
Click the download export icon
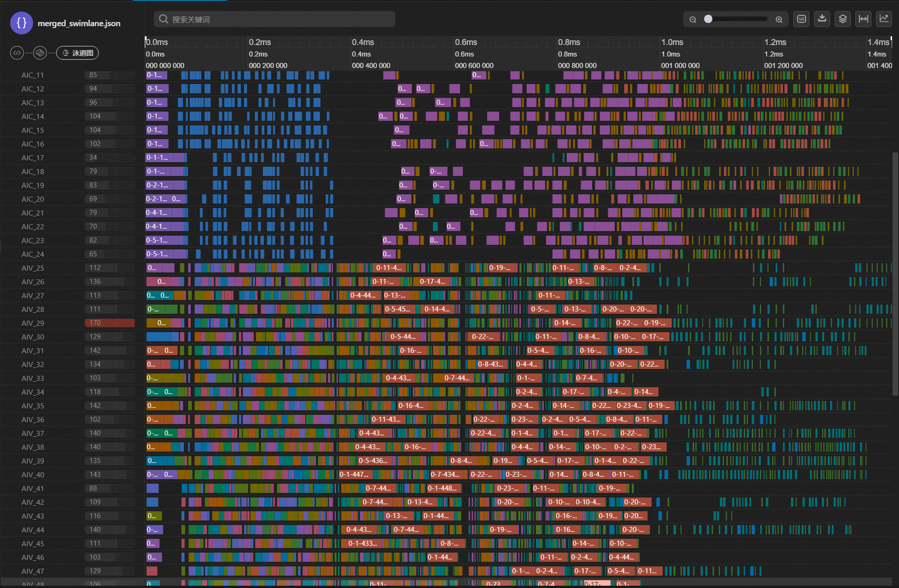click(x=822, y=19)
